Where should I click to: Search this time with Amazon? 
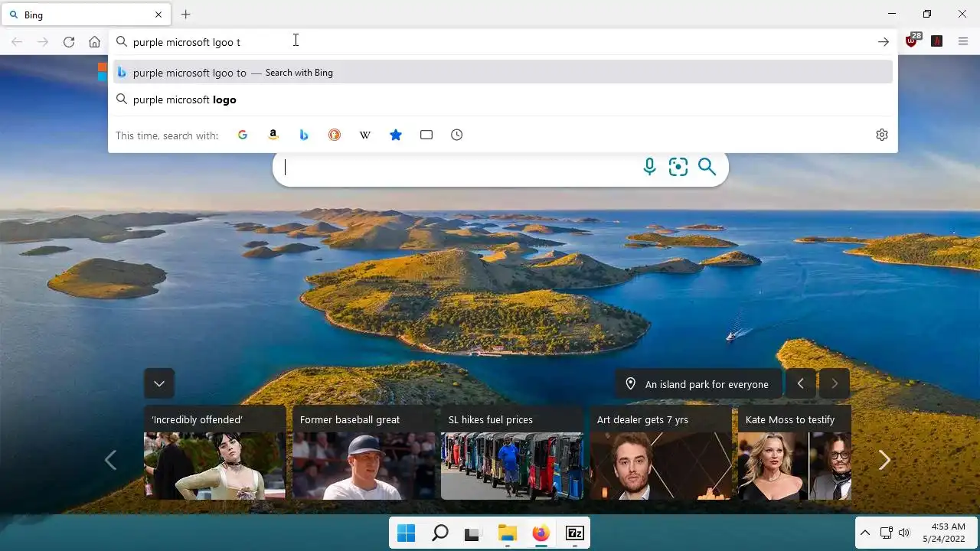(x=273, y=135)
